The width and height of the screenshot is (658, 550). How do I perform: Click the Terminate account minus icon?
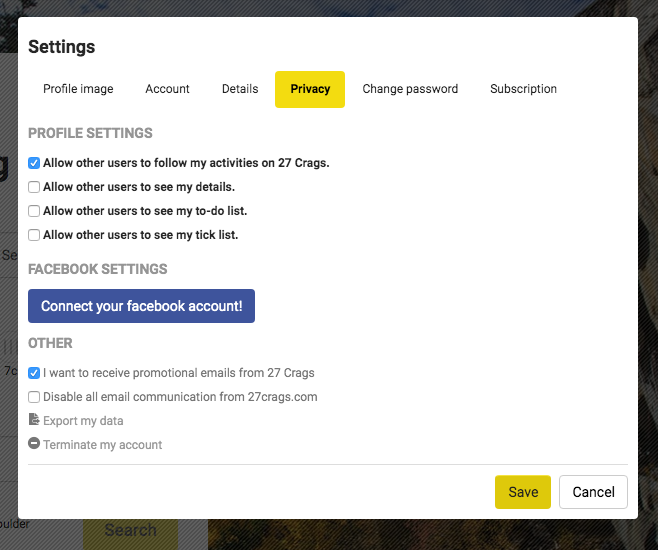(34, 443)
